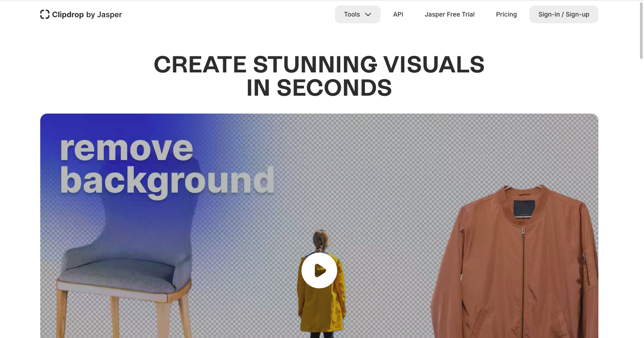Image resolution: width=644 pixels, height=338 pixels.
Task: Click the orange jacket in the video preview
Action: pos(514,262)
